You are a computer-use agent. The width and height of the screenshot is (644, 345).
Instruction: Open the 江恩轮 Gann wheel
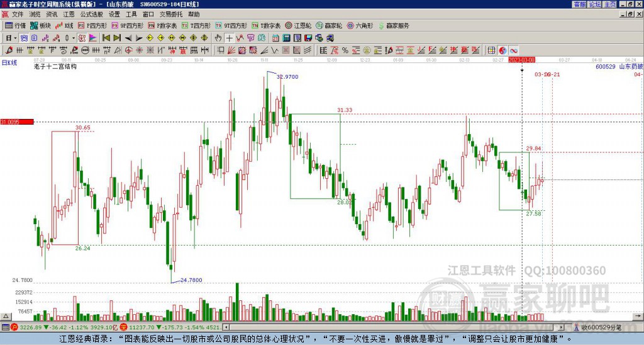(298, 25)
